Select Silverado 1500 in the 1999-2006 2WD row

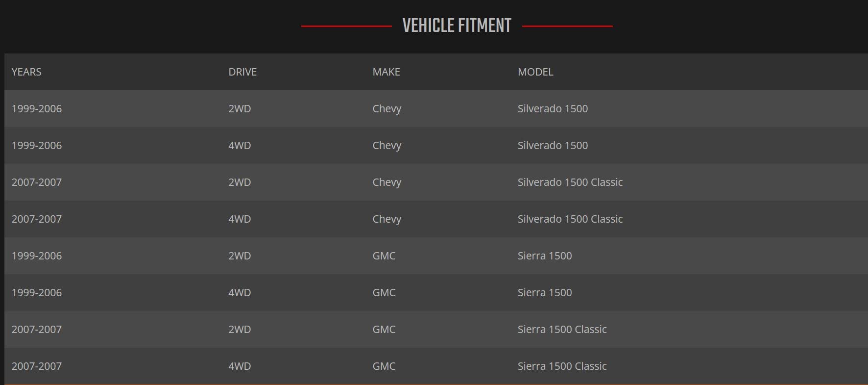[x=553, y=109]
